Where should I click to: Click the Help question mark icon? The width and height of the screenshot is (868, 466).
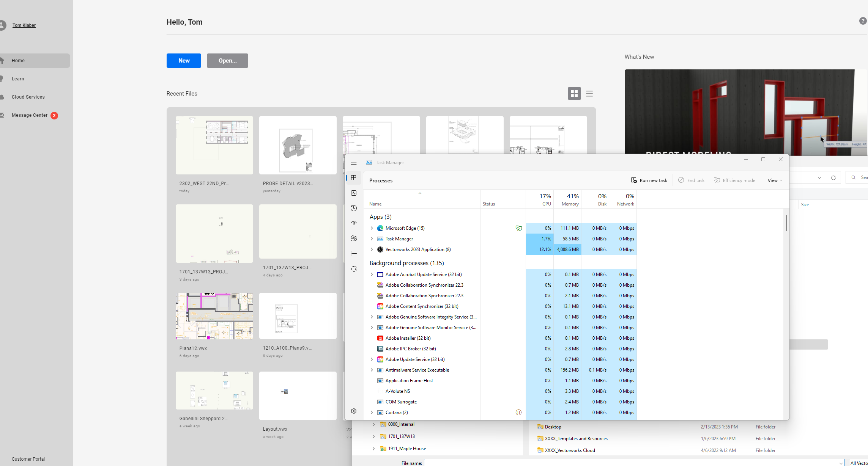tap(863, 21)
